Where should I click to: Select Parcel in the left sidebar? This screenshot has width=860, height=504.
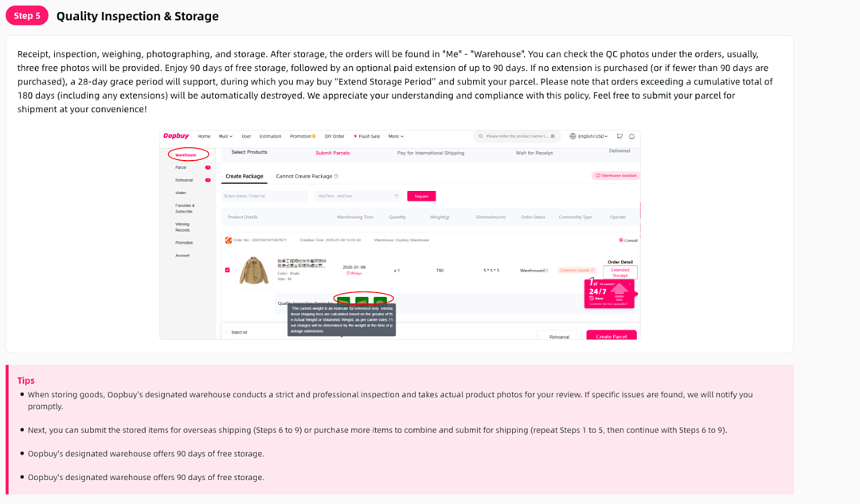[181, 167]
